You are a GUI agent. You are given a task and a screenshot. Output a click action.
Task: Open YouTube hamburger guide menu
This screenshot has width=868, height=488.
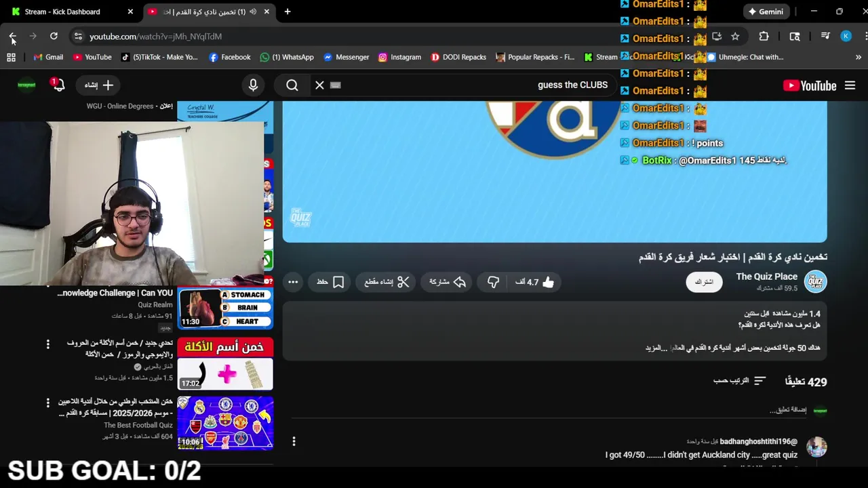tap(850, 85)
